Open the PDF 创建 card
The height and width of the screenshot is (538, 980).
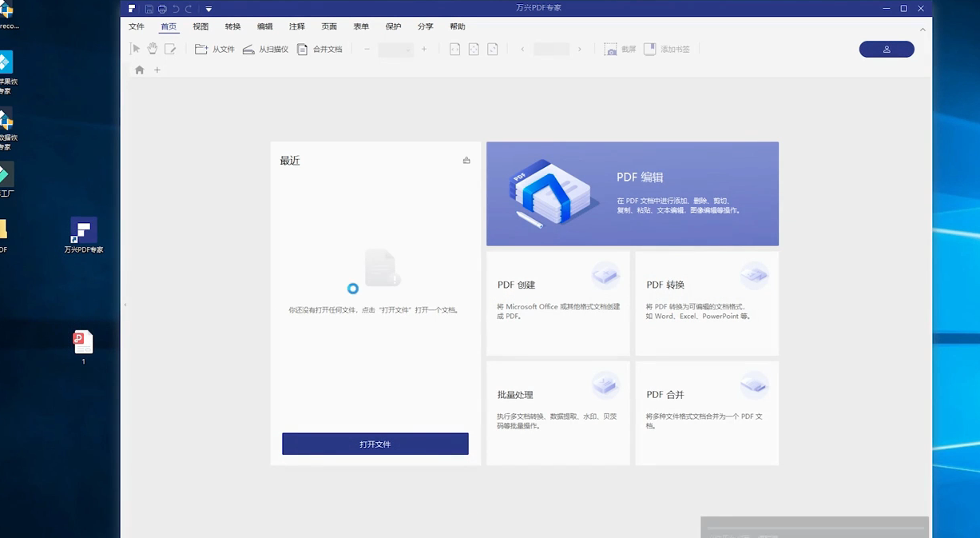[x=558, y=304]
